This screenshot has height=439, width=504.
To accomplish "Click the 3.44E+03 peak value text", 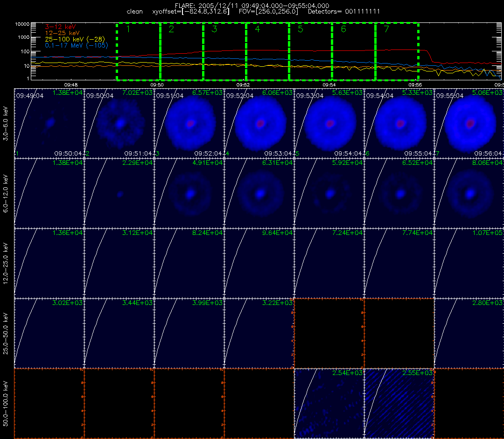I will [138, 303].
